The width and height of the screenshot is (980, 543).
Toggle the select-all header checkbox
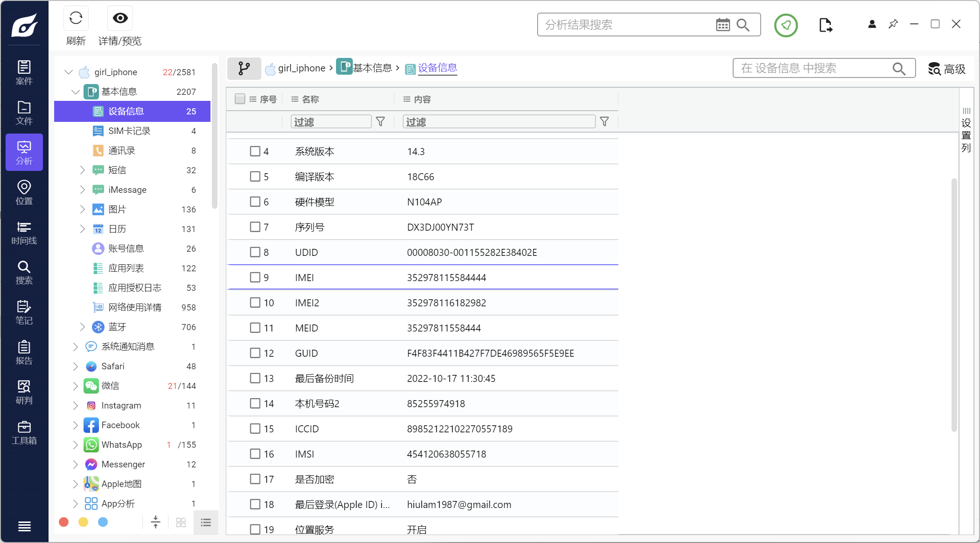240,99
